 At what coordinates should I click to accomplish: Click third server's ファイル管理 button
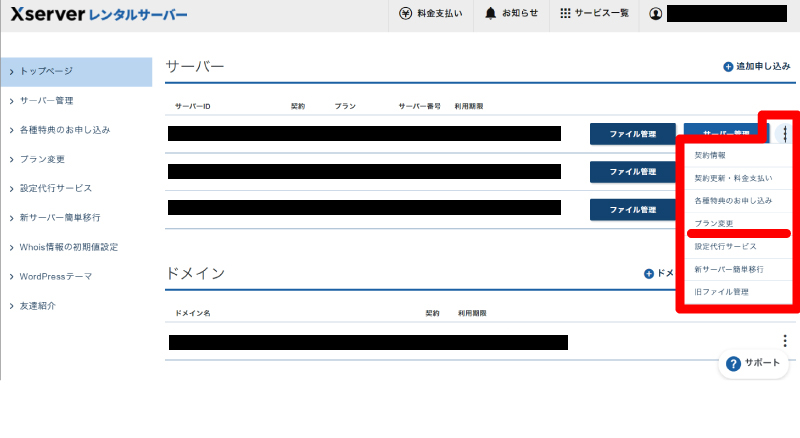click(x=632, y=209)
